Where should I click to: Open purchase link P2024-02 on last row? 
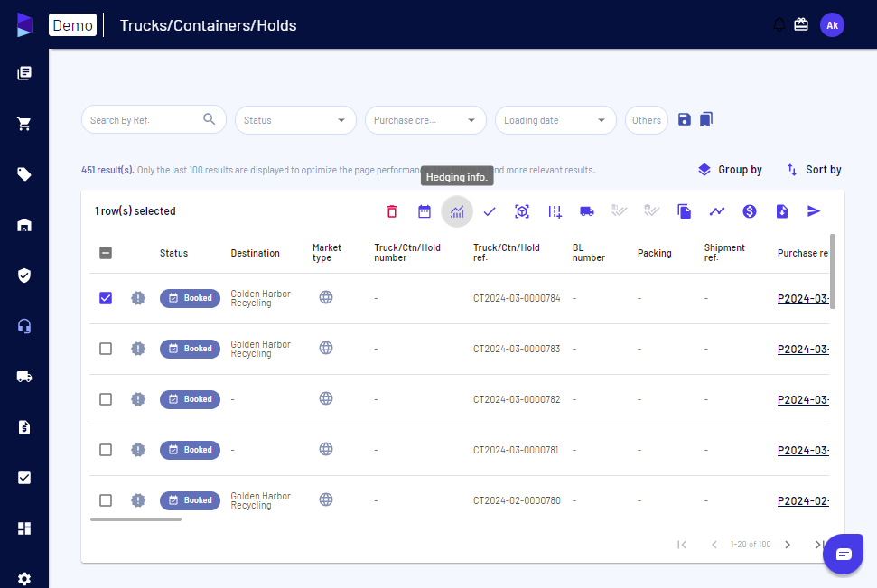803,500
